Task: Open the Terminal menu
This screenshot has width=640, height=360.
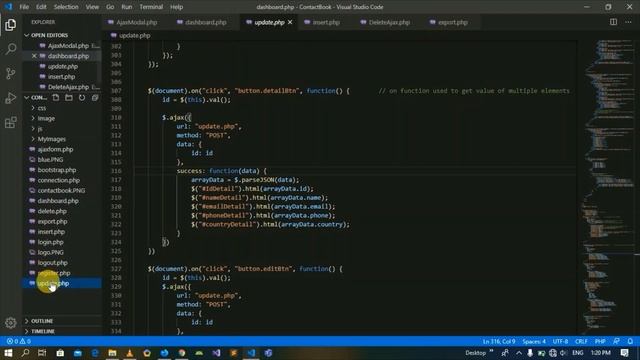Action: pos(151,7)
